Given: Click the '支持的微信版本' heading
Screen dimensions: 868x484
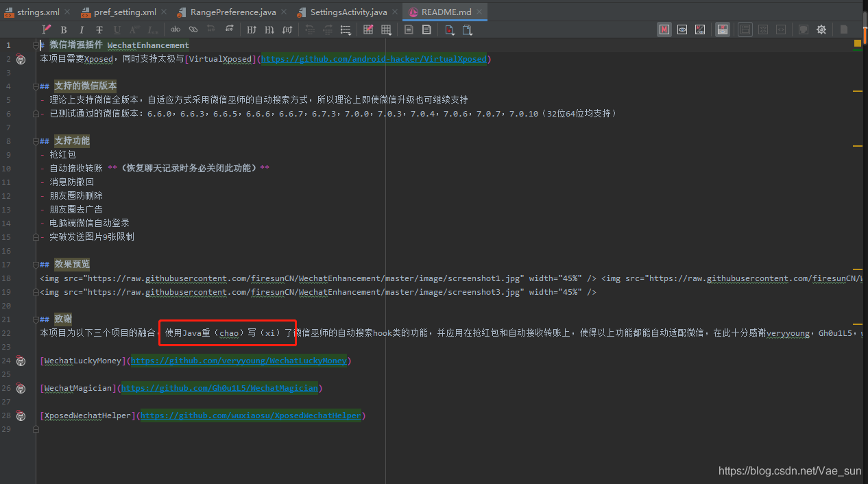Looking at the screenshot, I should coord(86,86).
